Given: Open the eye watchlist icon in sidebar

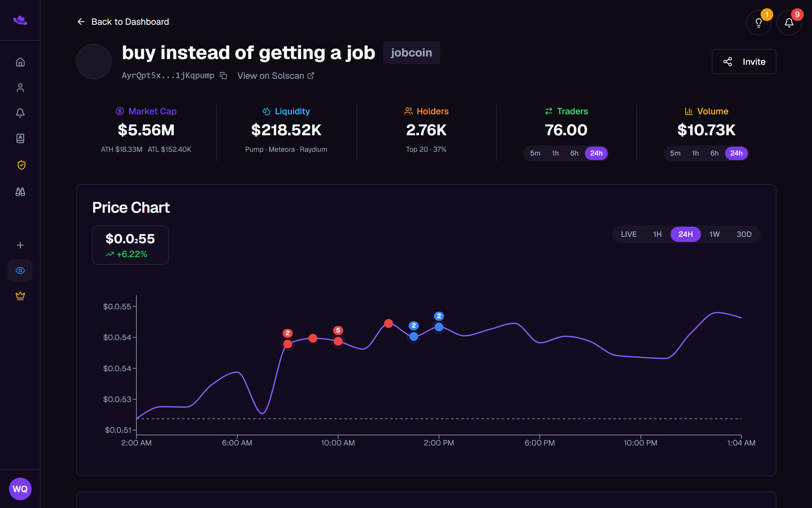Looking at the screenshot, I should click(20, 271).
